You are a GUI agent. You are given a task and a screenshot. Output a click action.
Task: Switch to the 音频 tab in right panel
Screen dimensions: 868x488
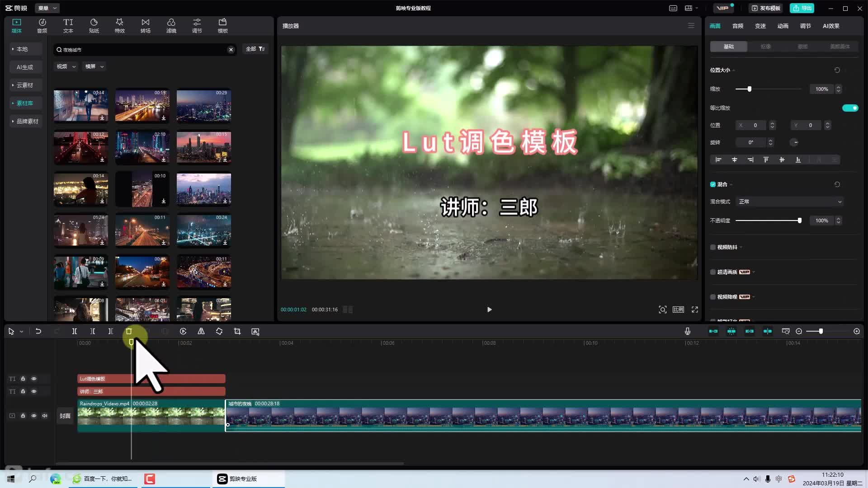coord(738,26)
